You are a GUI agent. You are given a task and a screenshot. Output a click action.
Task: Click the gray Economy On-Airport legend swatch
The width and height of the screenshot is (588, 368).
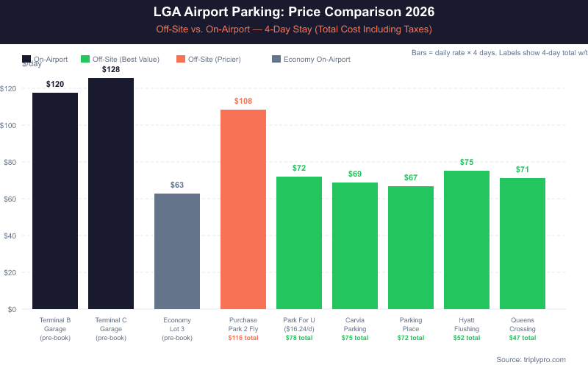pyautogui.click(x=276, y=59)
